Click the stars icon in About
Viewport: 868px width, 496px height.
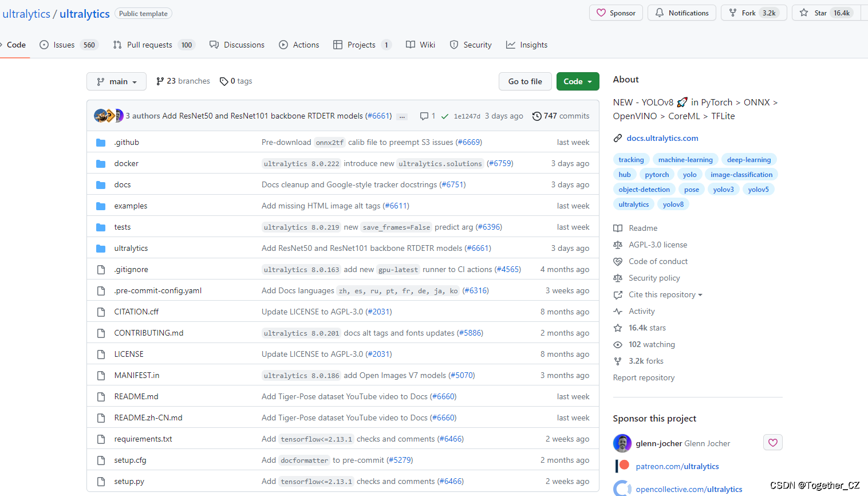click(618, 328)
